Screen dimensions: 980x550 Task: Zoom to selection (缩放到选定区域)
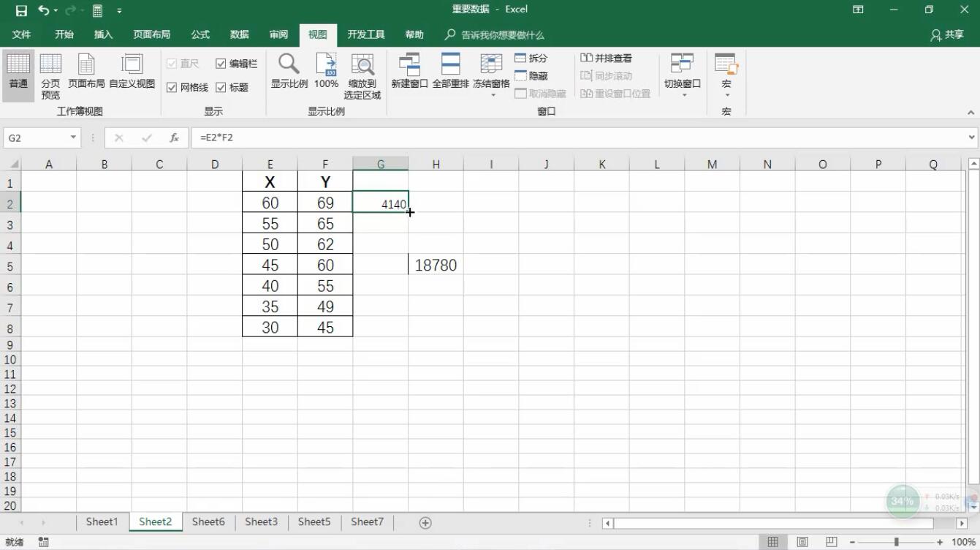362,76
